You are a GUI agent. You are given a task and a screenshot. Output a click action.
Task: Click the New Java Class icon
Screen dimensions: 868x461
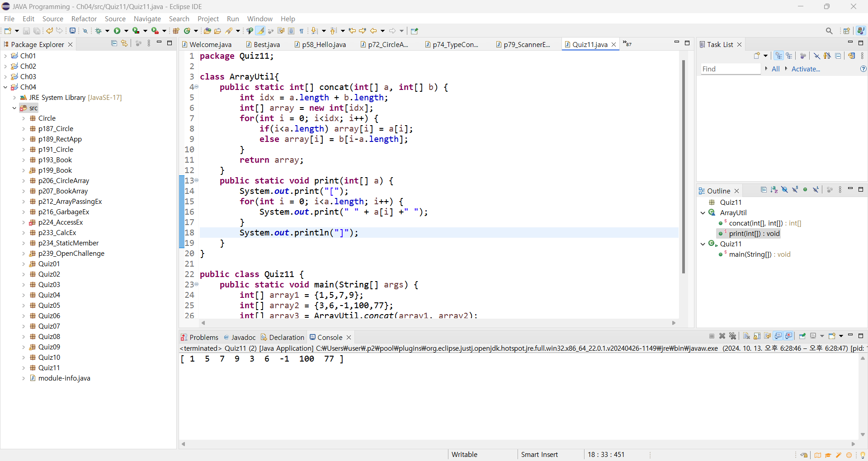(x=187, y=31)
